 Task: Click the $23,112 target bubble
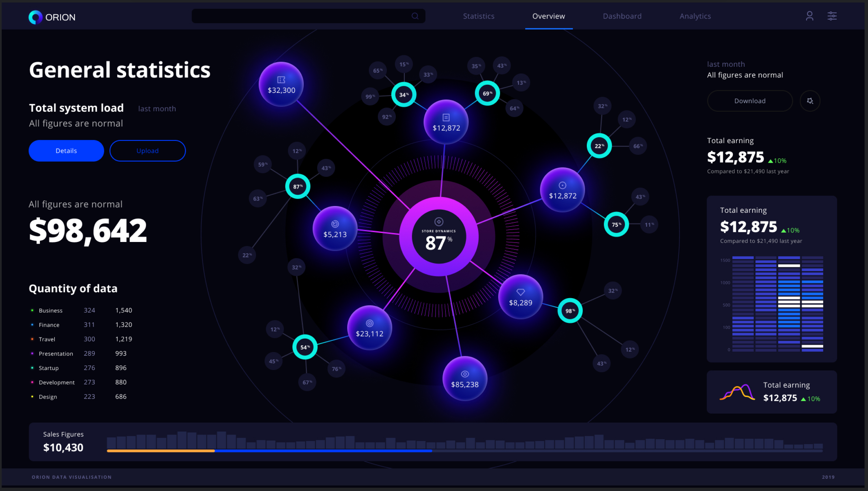pos(369,328)
